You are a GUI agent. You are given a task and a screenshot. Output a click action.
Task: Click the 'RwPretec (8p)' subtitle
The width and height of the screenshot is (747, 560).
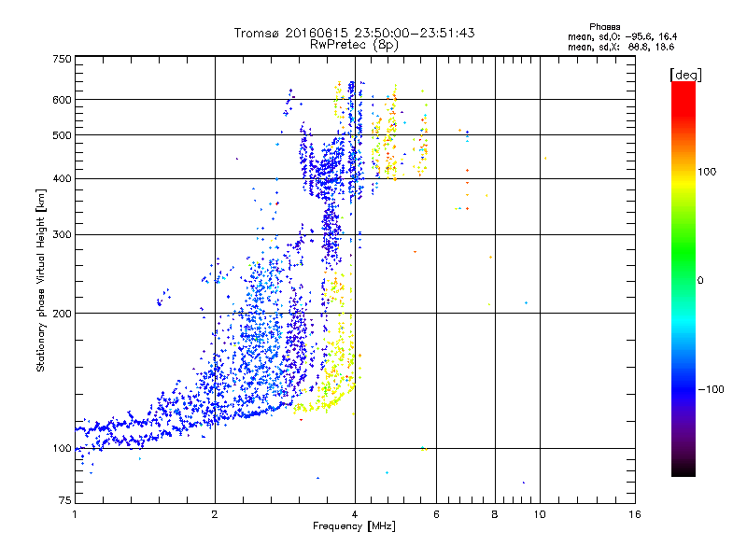point(354,45)
